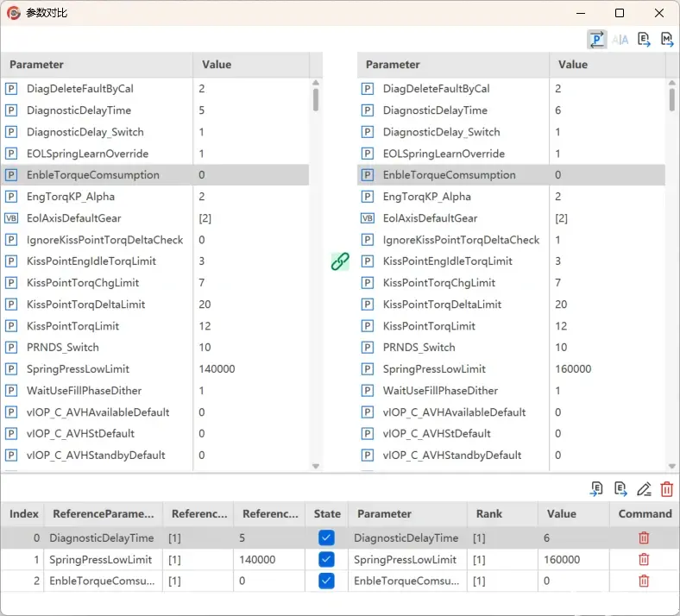
Task: Click value 160000 in mapping table row 1
Action: [x=562, y=559]
